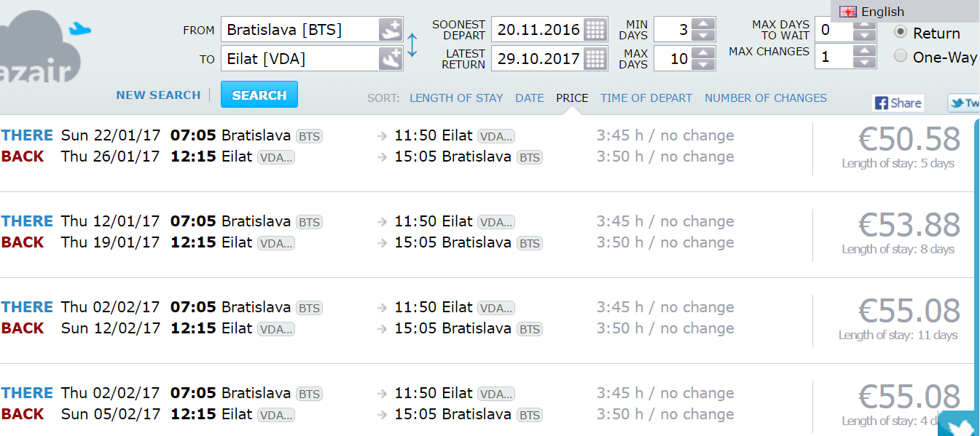Click the From airport input field
Viewport: 980px width, 436px height.
(300, 30)
